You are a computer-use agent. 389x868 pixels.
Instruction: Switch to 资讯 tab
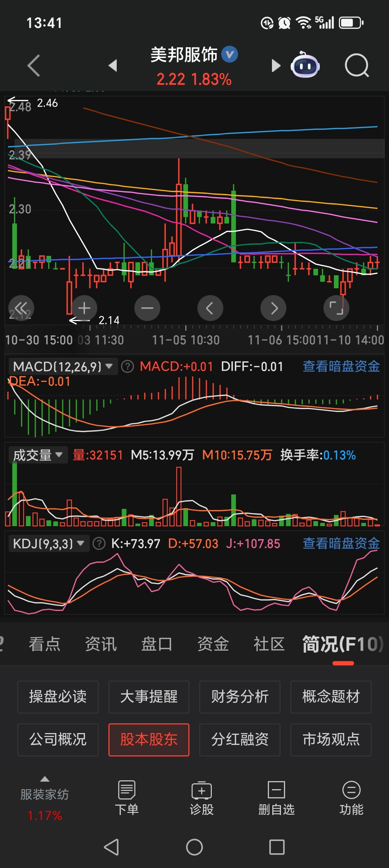coord(101,644)
